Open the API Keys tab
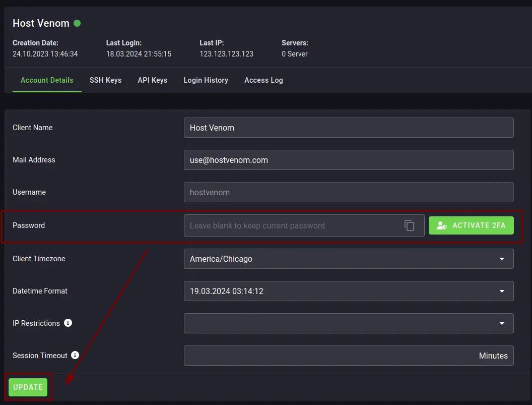 click(x=152, y=80)
